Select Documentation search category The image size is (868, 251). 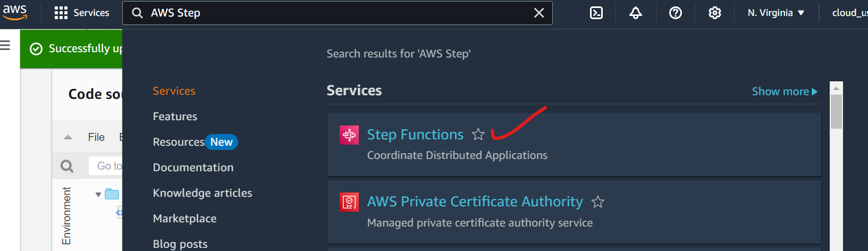(193, 168)
